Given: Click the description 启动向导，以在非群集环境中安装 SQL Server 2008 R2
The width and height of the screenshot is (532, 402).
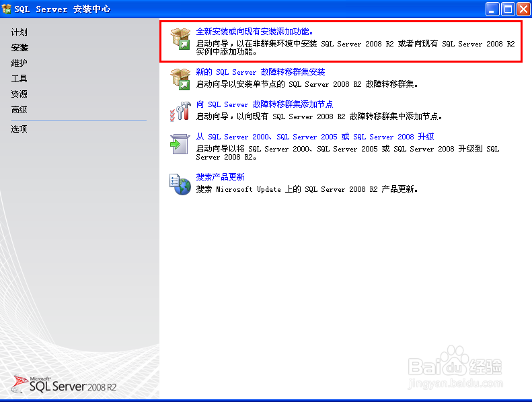Looking at the screenshot, I should [x=355, y=48].
